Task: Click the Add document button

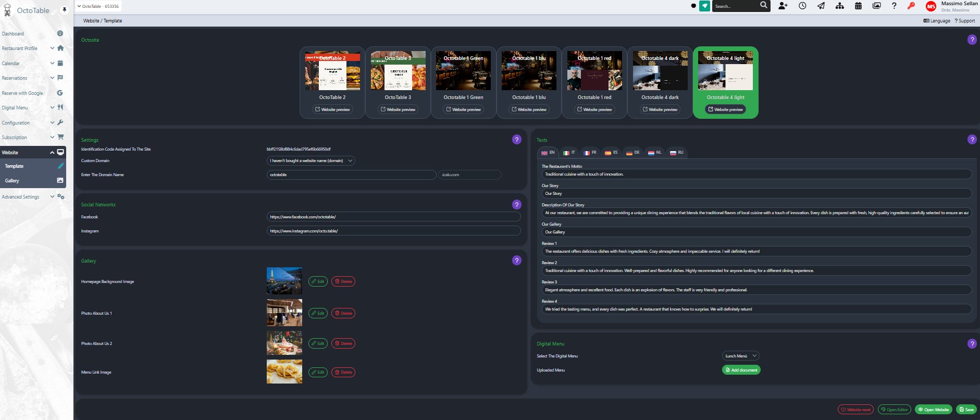Action: coord(741,370)
